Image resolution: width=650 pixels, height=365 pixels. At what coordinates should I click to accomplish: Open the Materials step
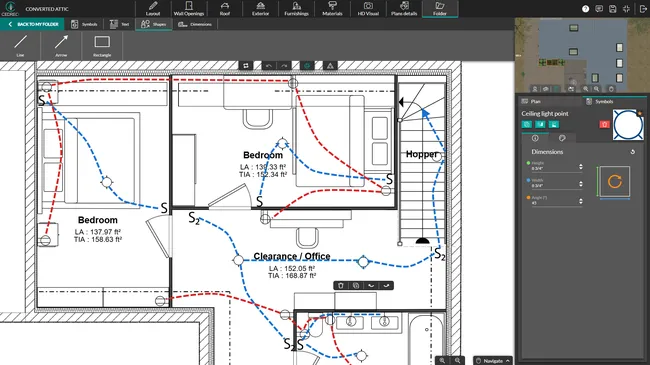pyautogui.click(x=332, y=9)
